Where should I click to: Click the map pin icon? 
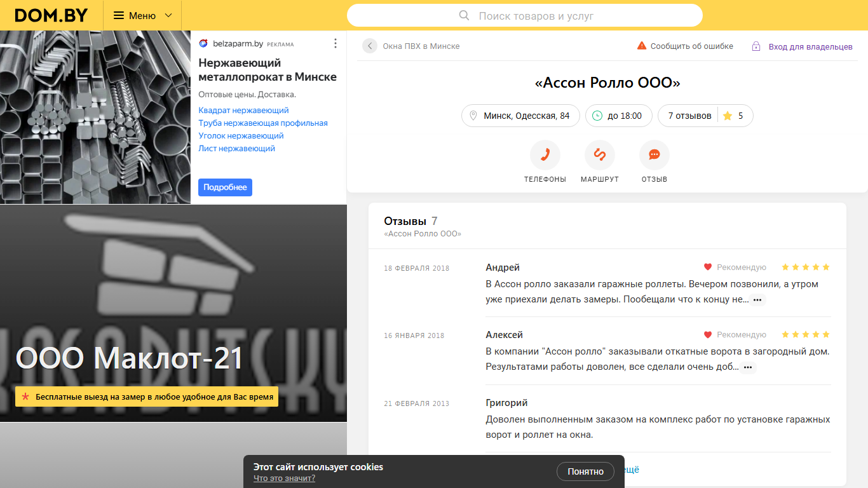coord(473,116)
